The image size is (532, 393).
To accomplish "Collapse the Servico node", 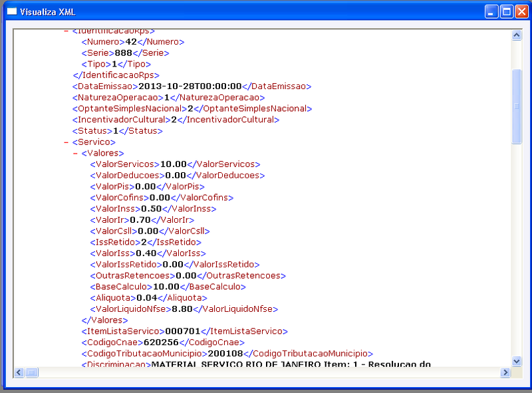I will coord(66,142).
